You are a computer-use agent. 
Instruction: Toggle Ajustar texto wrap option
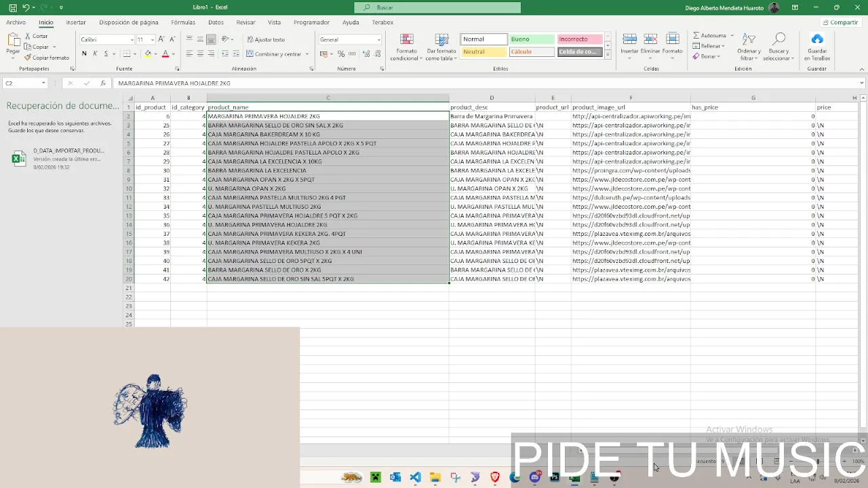(x=266, y=39)
